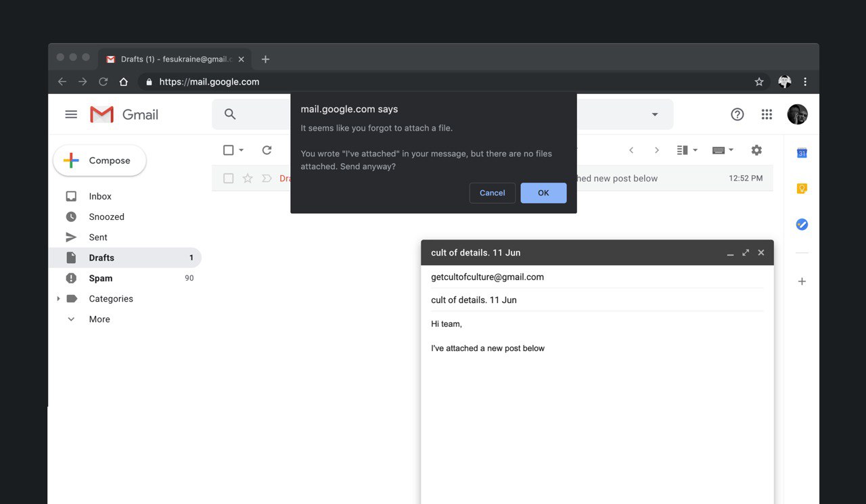Click the search magnifier icon
Screen dimensions: 866x504
coord(230,114)
